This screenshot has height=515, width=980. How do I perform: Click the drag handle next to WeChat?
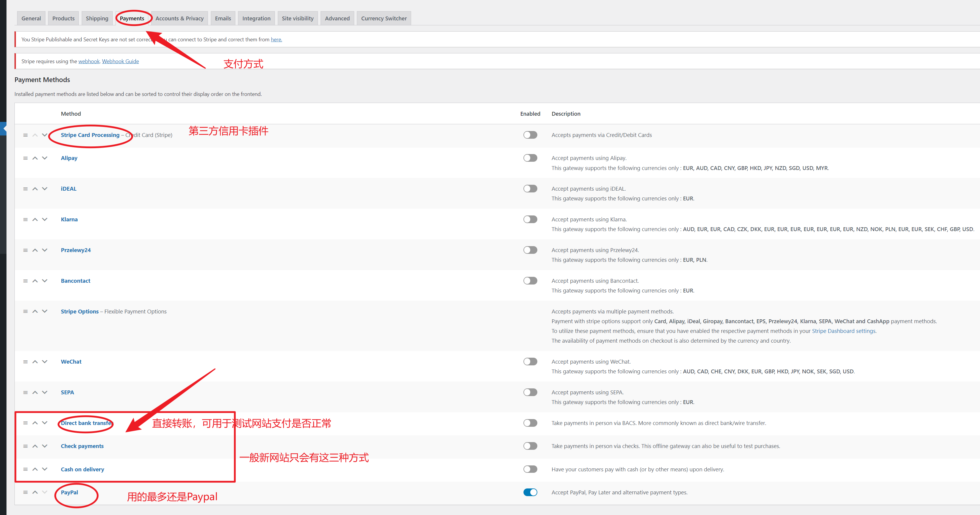tap(25, 361)
